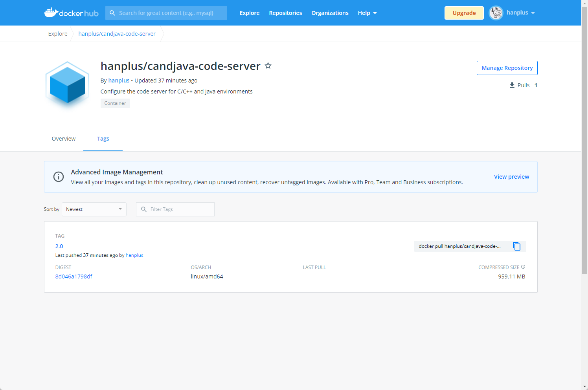Click the Manage Repository button
Viewport: 588px width, 390px height.
pos(507,68)
